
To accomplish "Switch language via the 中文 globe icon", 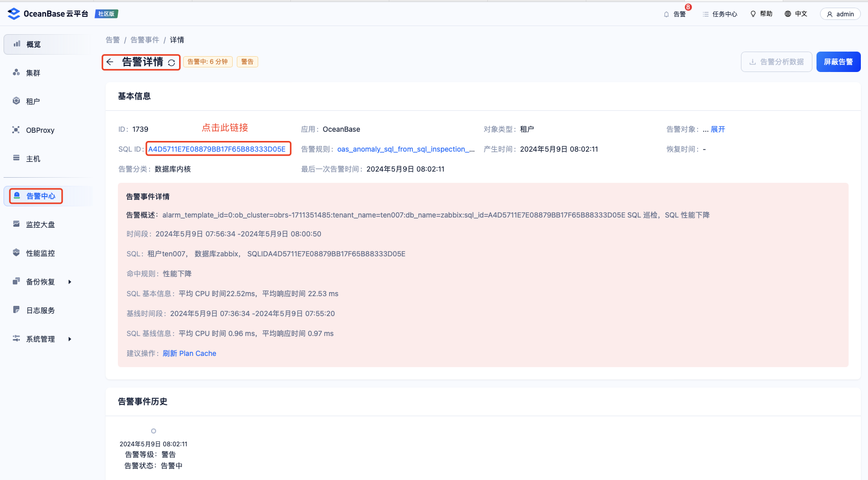I will [796, 14].
